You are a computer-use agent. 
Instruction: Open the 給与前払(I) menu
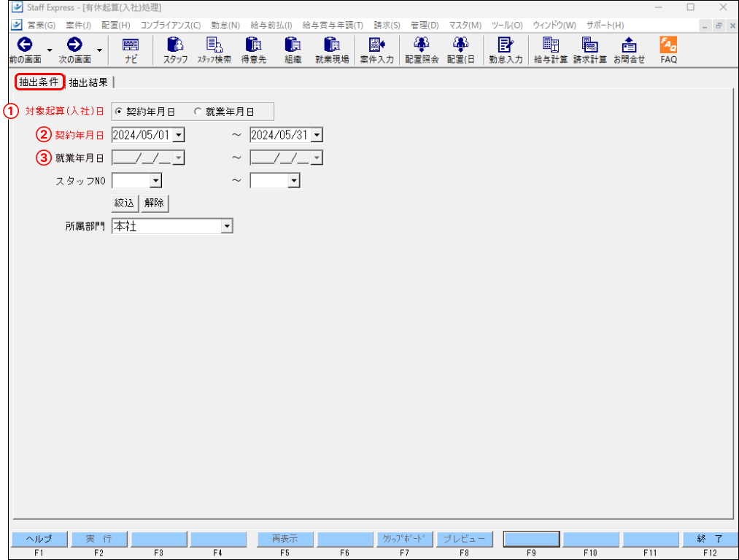tap(271, 25)
